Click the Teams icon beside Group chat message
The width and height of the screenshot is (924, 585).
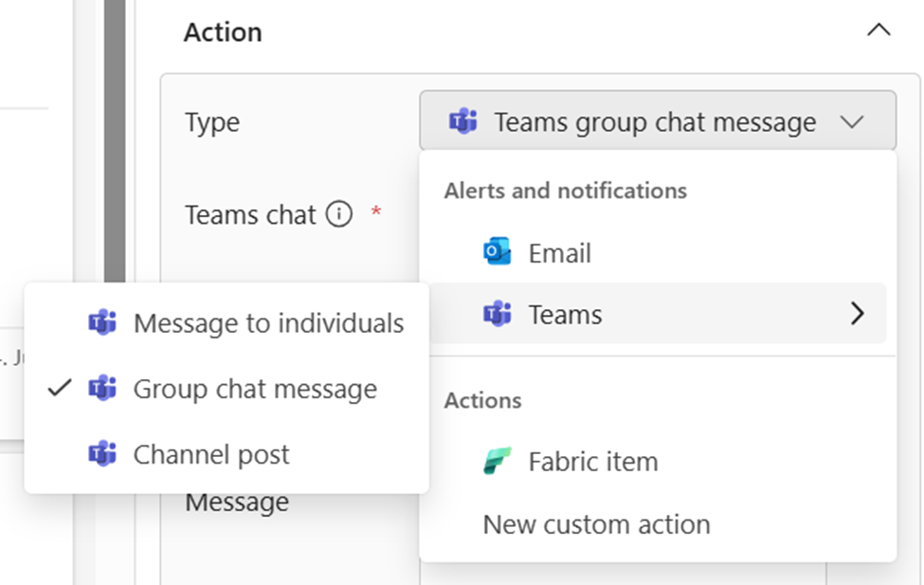[x=102, y=389]
